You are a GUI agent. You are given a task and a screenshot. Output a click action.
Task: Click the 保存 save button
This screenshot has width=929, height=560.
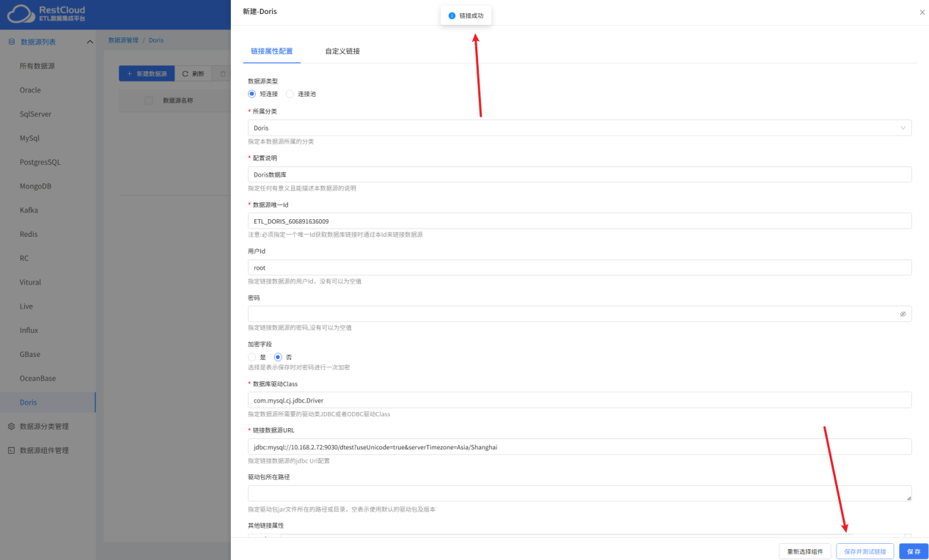coord(914,551)
